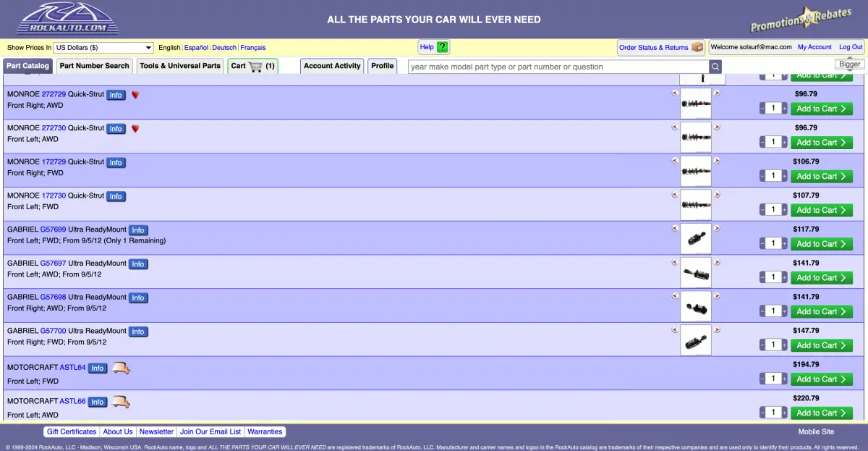The width and height of the screenshot is (868, 451).
Task: Click the search magnifier button
Action: (x=715, y=67)
